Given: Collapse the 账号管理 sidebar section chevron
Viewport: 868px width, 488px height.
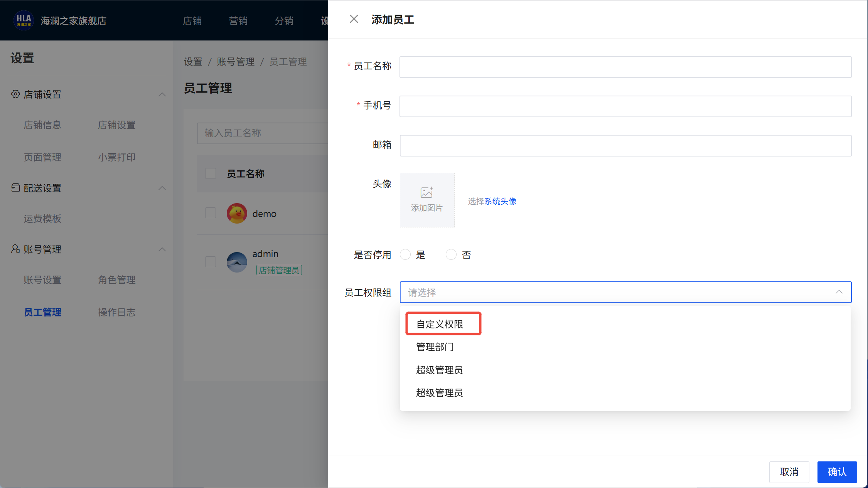Looking at the screenshot, I should [x=162, y=249].
